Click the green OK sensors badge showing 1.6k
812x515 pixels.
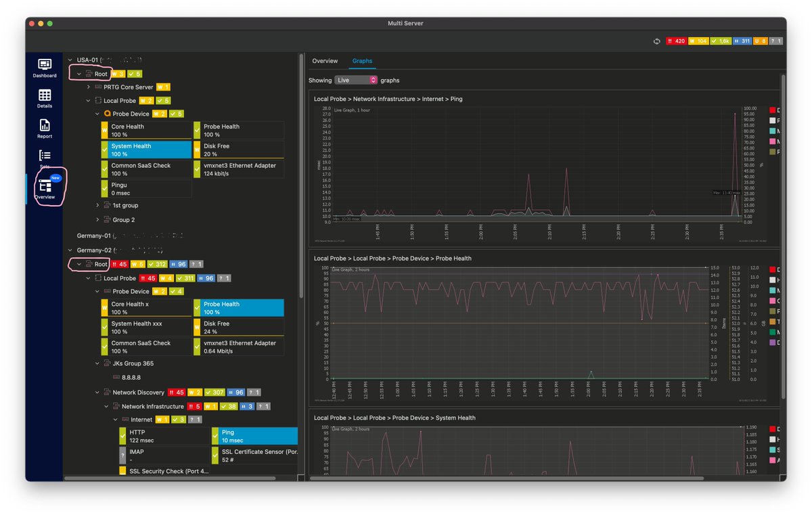pyautogui.click(x=722, y=41)
